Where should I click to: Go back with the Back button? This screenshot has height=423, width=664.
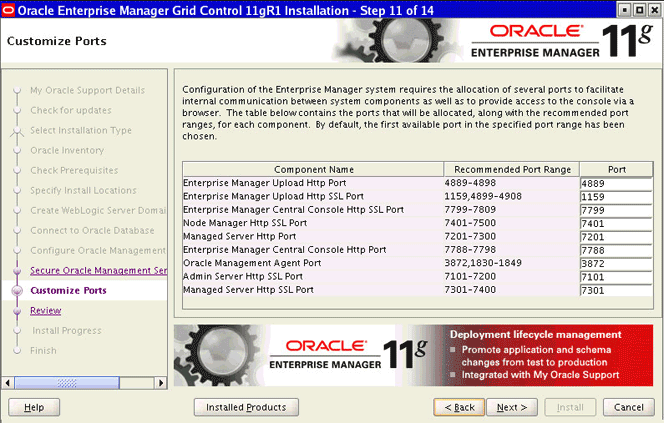pyautogui.click(x=459, y=407)
